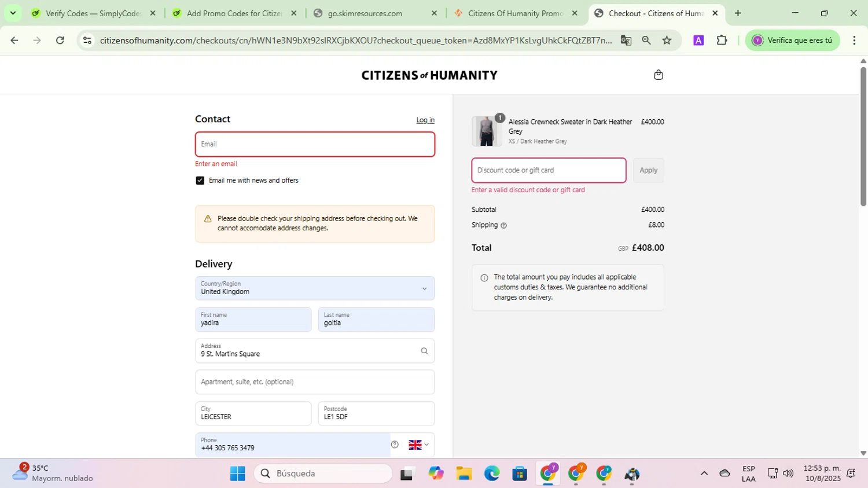Open a new browser tab
This screenshot has width=868, height=488.
coord(738,13)
